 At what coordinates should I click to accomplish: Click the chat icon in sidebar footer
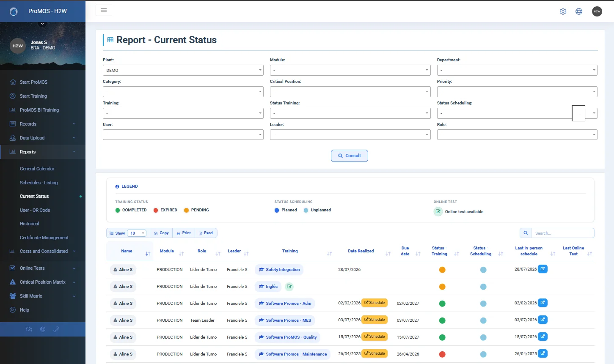coord(29,329)
